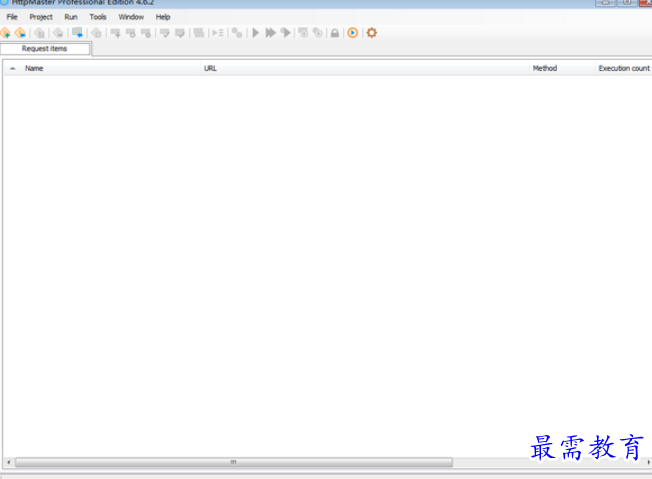Click the single gray play arrow icon
Image resolution: width=652 pixels, height=479 pixels.
tap(256, 33)
